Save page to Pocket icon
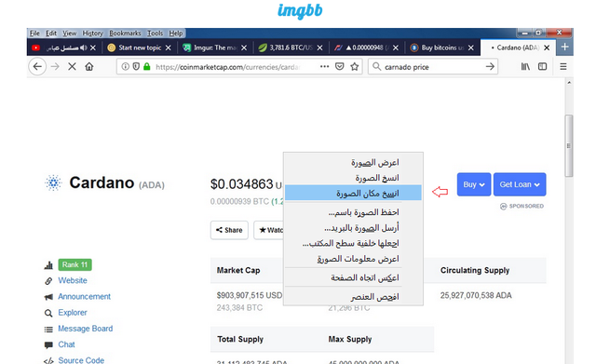Screen dimensions: 596x364 click(x=339, y=67)
